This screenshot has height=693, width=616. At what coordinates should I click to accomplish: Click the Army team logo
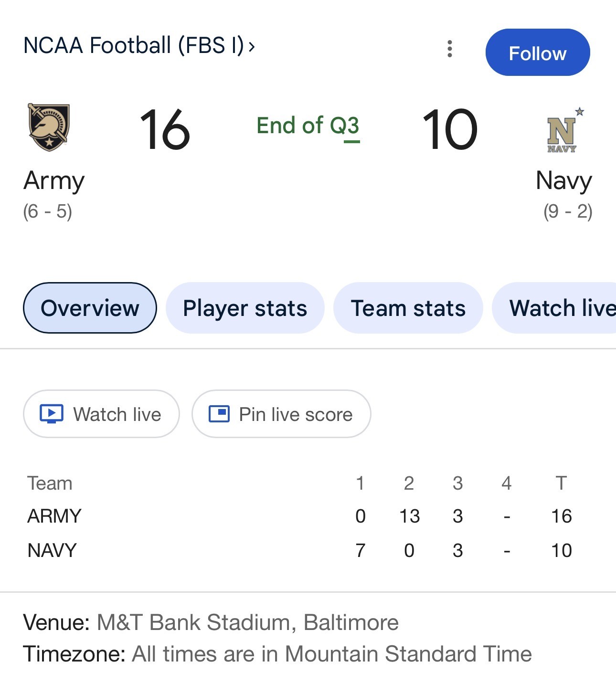[x=49, y=127]
